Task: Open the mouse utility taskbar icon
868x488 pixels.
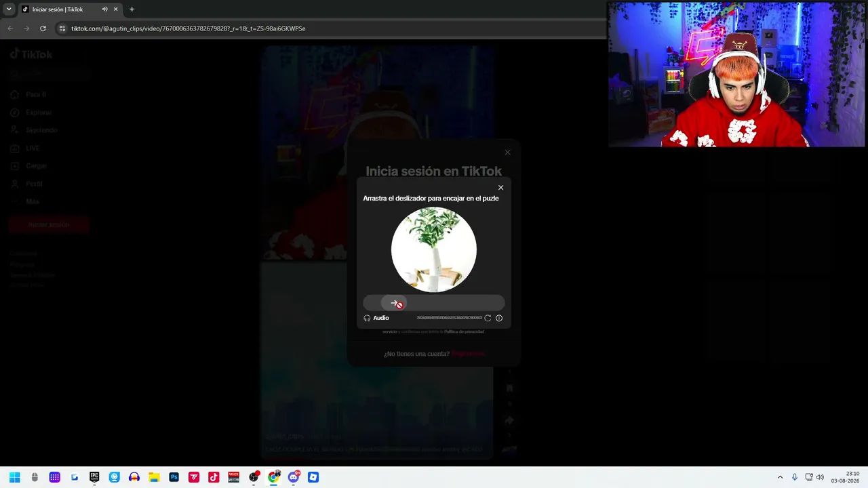Action: click(35, 477)
